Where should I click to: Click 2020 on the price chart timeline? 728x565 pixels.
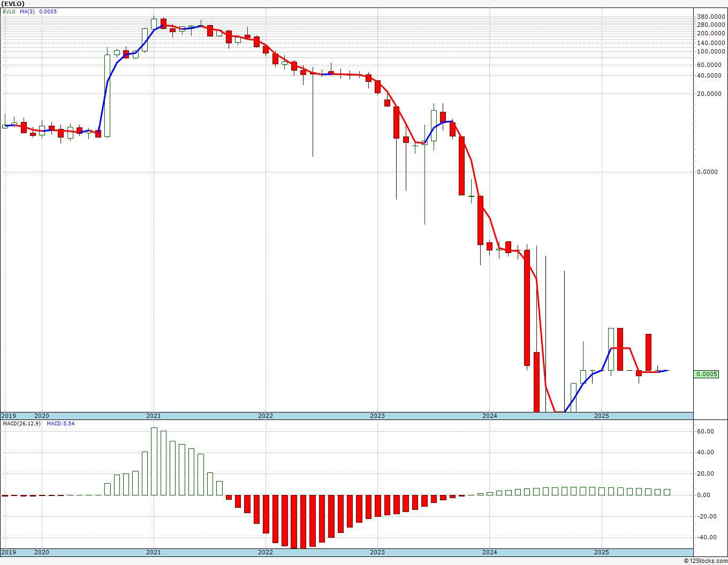point(42,416)
